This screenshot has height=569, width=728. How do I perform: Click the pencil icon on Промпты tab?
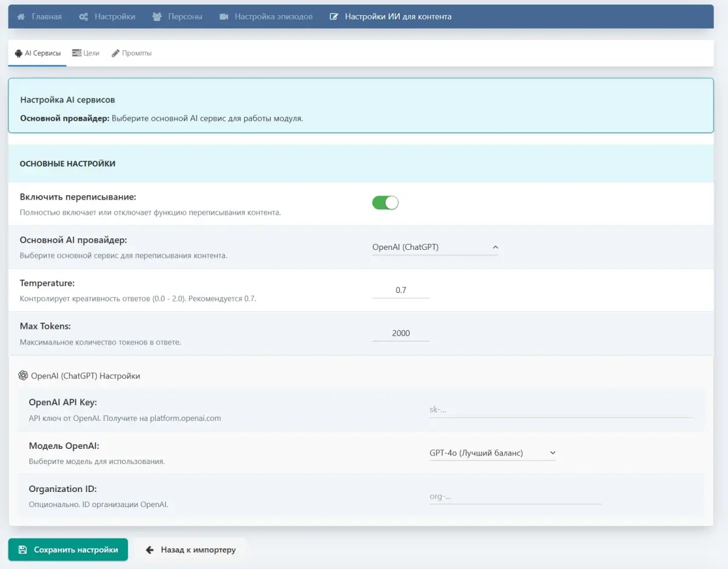point(115,53)
